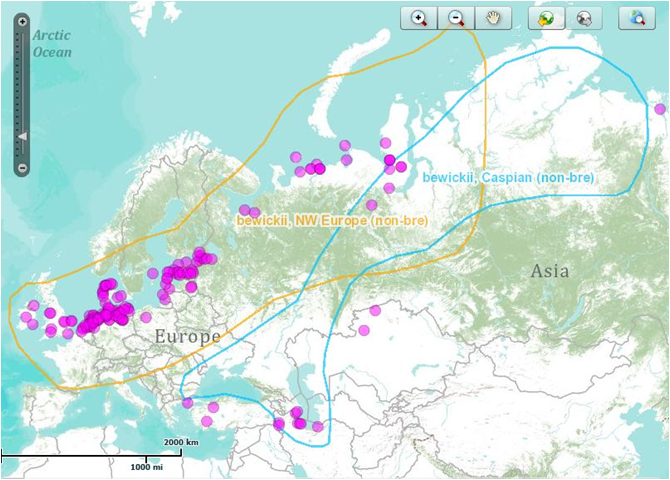Screen dimensions: 670x480
Task: Click the 'Asia' map label
Action: (x=549, y=271)
